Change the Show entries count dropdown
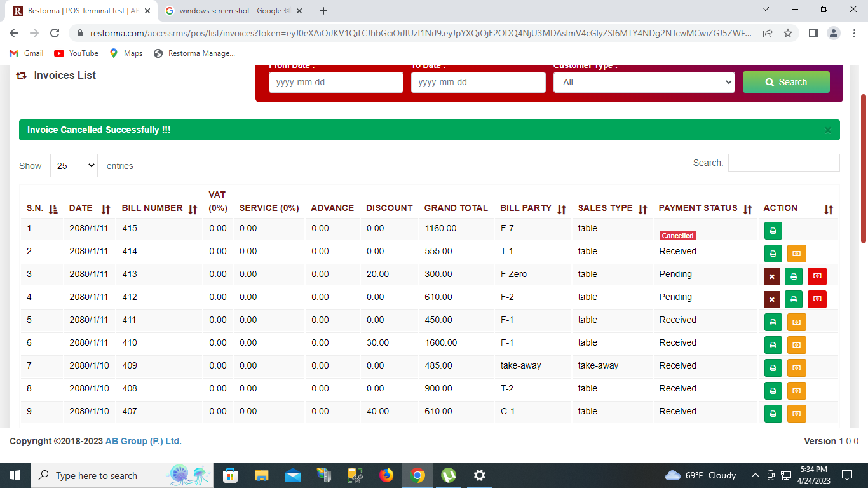868x488 pixels. 74,165
